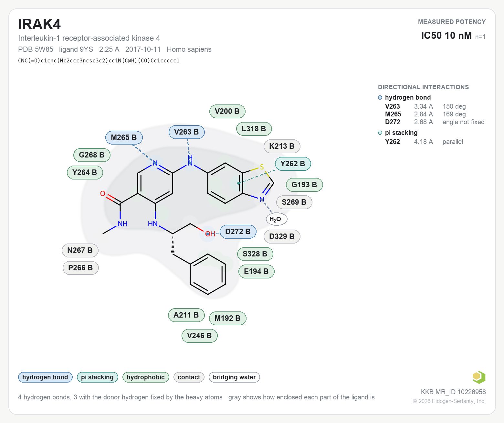Click the D272 B residue label in the diagram
The image size is (504, 423).
[x=238, y=232]
